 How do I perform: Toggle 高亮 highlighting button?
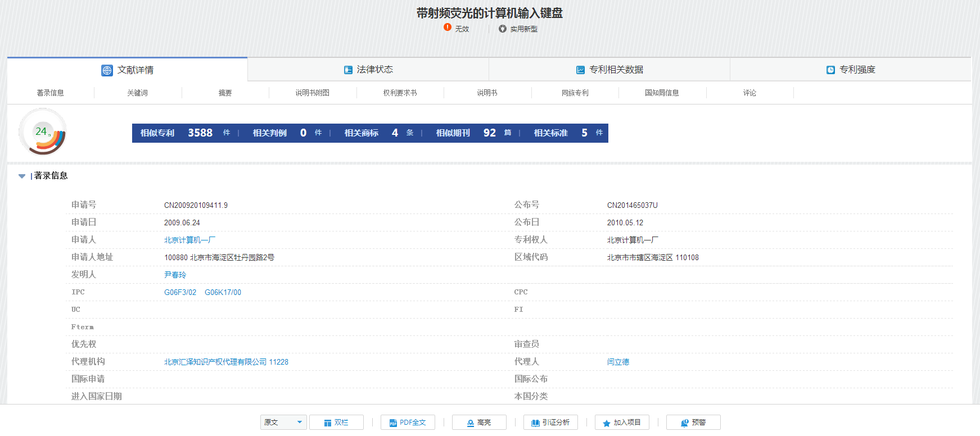tap(479, 423)
